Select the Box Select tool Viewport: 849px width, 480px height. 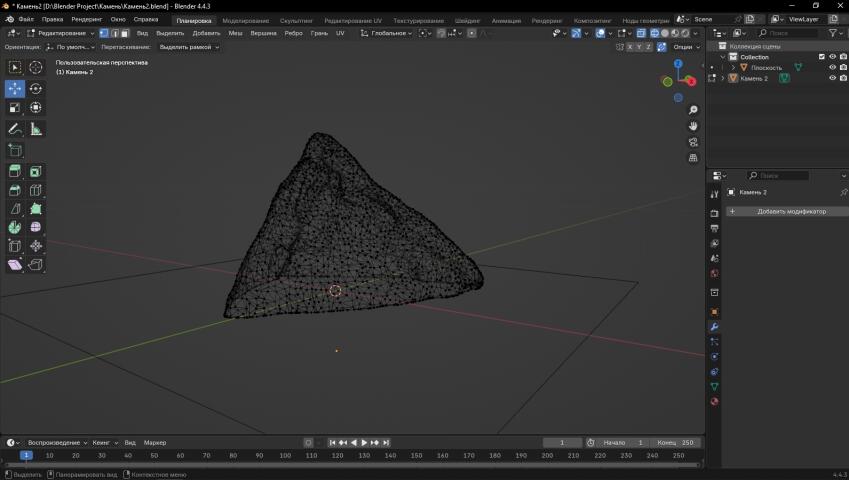tap(15, 67)
